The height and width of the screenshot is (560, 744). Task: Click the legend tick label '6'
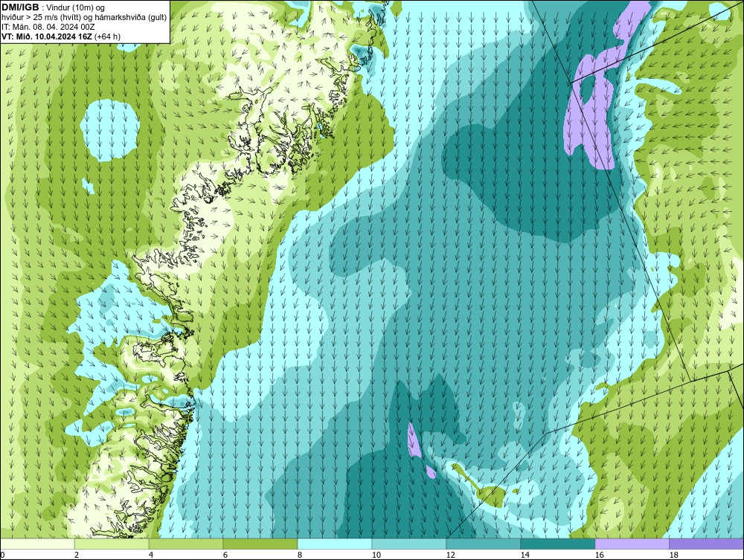click(x=225, y=555)
